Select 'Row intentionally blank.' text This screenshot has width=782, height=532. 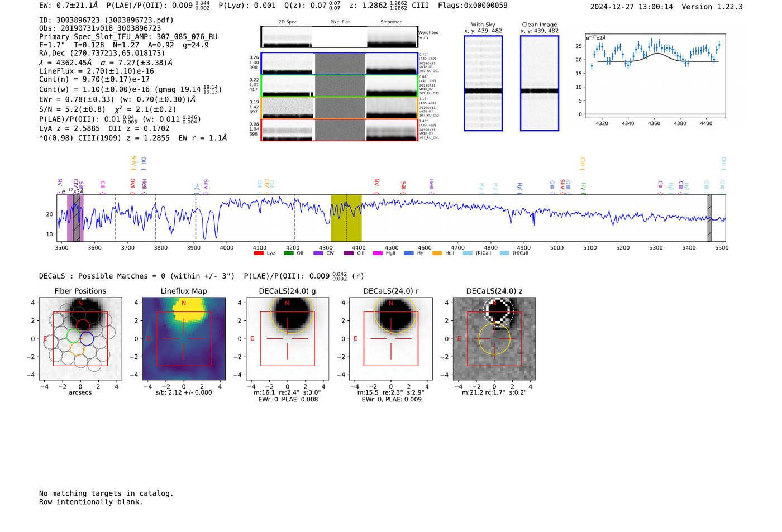click(x=91, y=502)
